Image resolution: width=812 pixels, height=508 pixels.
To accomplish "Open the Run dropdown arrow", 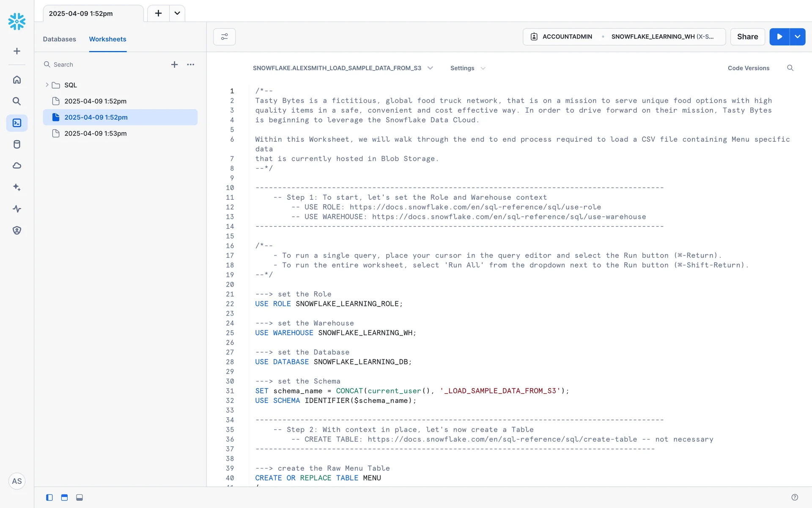I will [x=797, y=37].
